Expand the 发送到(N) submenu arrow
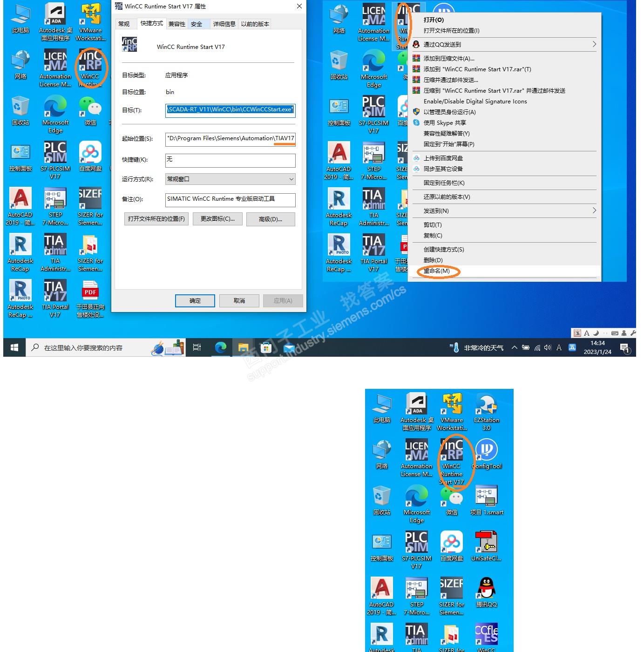 click(x=594, y=211)
